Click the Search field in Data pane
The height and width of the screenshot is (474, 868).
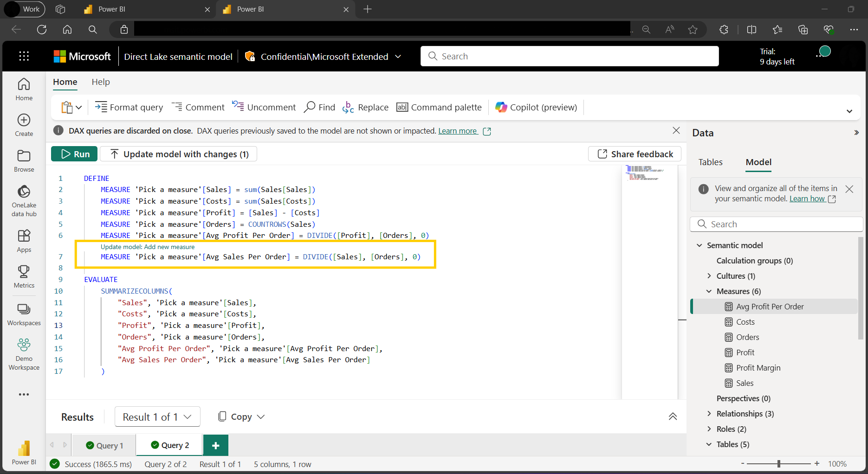point(776,224)
